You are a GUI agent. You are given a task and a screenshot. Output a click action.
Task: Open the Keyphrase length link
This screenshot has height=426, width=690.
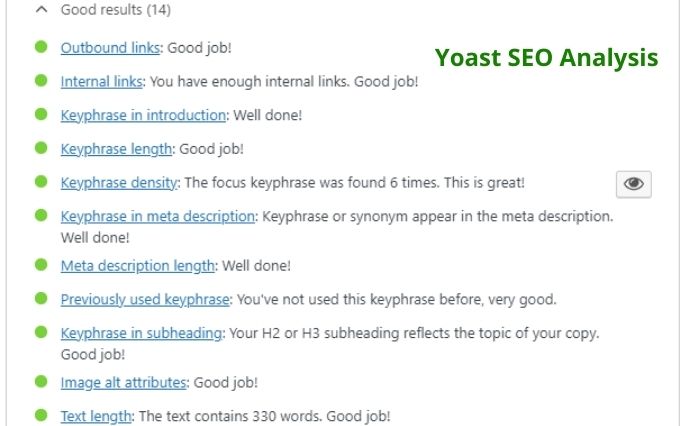click(117, 149)
